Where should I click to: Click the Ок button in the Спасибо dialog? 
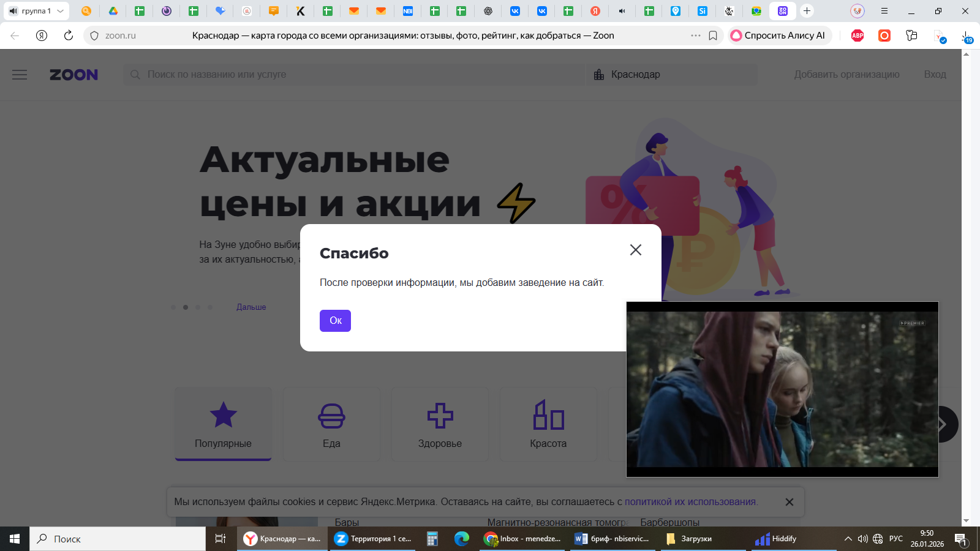(335, 321)
